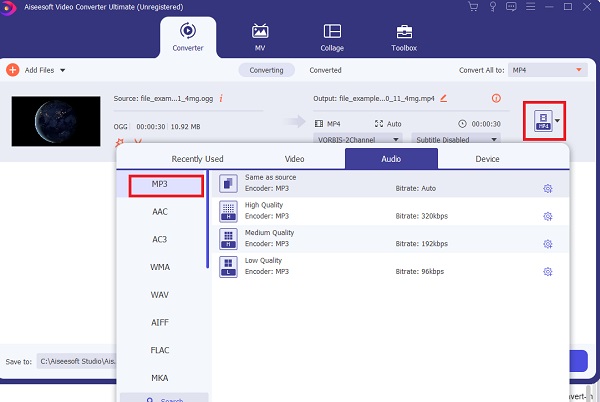This screenshot has width=600, height=402.
Task: Click the duration clock icon
Action: pyautogui.click(x=462, y=124)
